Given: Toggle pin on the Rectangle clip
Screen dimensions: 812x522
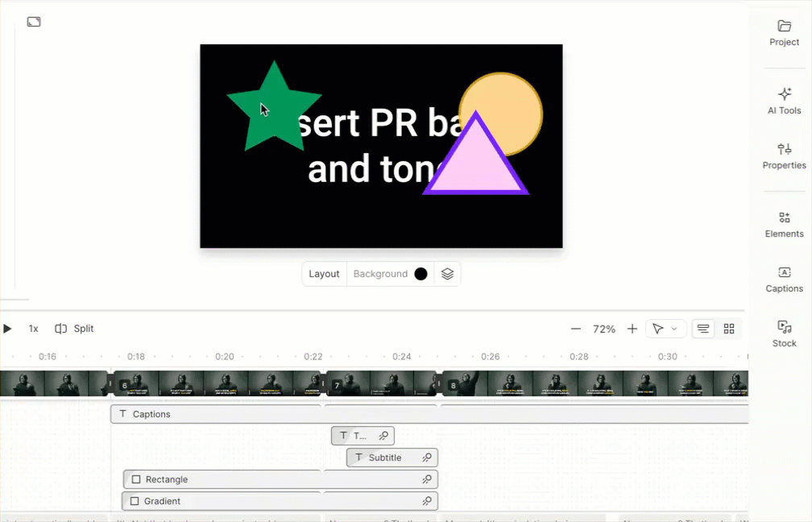Looking at the screenshot, I should click(427, 479).
